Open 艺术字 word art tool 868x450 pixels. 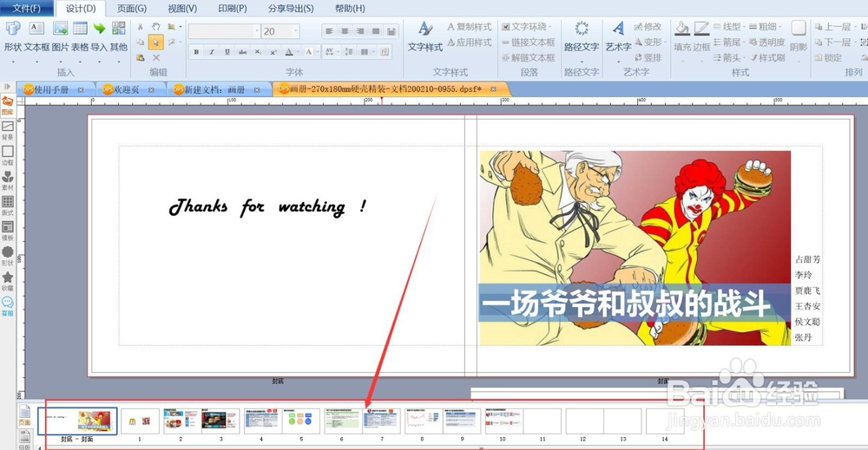click(618, 36)
